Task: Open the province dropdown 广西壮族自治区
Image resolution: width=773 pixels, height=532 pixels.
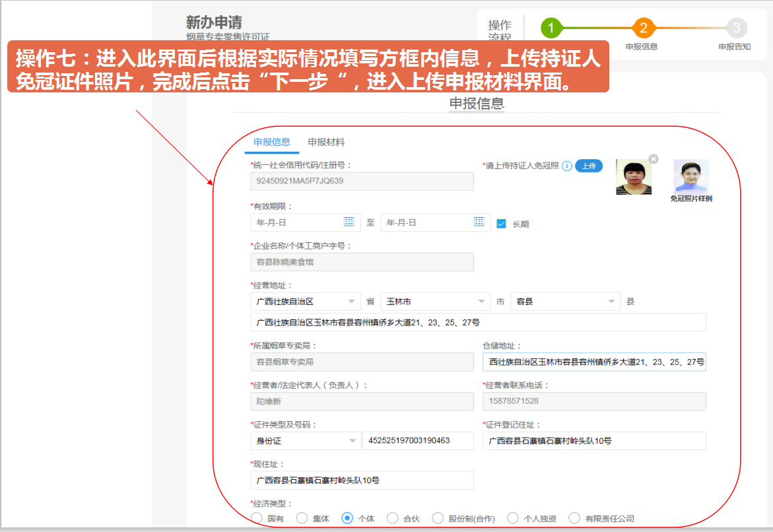Action: click(306, 302)
